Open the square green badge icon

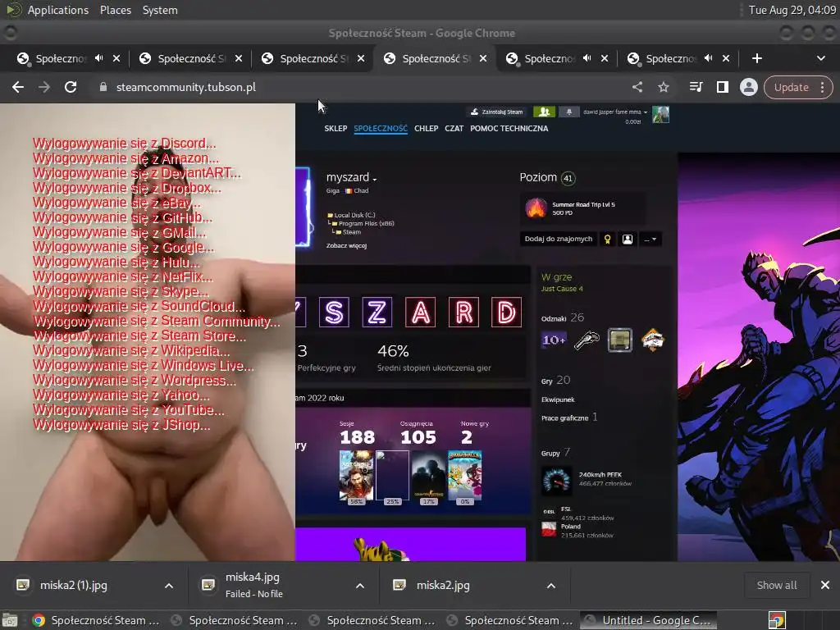[620, 340]
